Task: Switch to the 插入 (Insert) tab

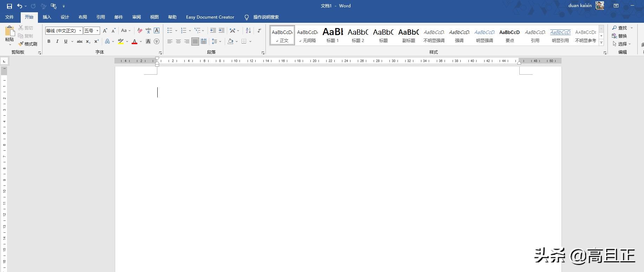Action: coord(47,17)
